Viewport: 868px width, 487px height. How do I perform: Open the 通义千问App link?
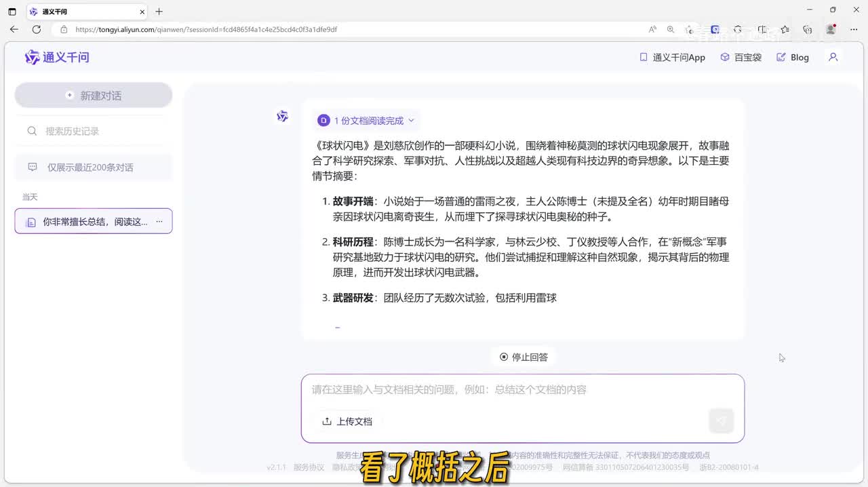[x=672, y=58]
